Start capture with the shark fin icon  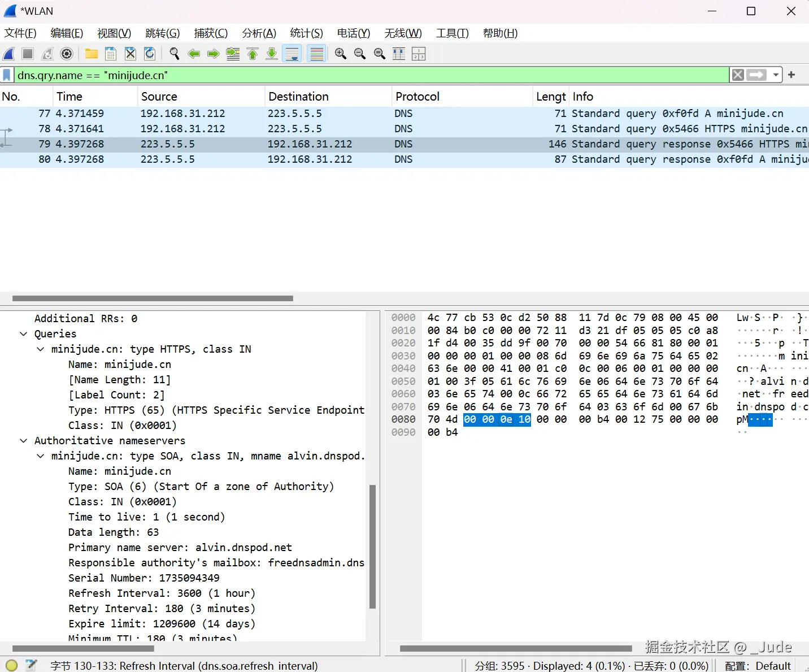point(9,54)
